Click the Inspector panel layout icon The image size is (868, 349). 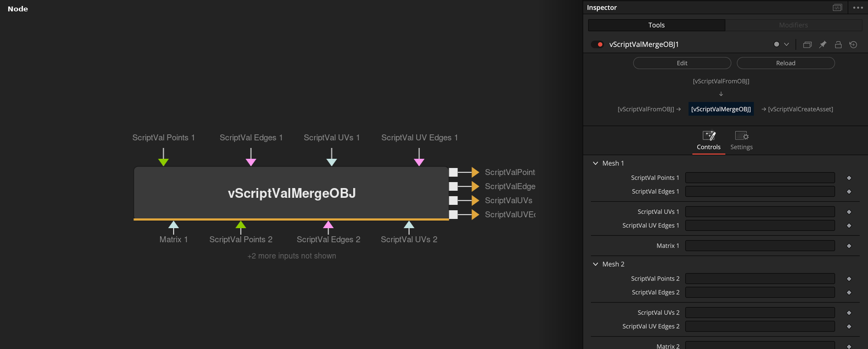click(x=837, y=8)
